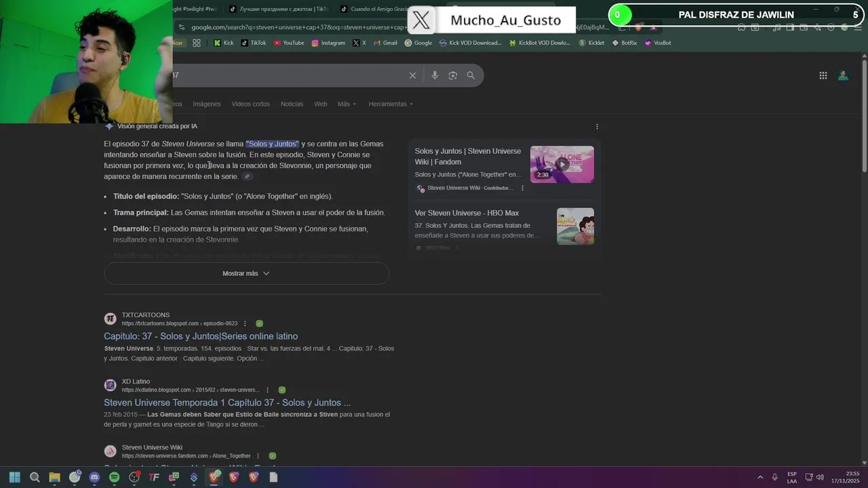The image size is (868, 488).
Task: Open the YouTube bookmark
Action: pos(289,43)
